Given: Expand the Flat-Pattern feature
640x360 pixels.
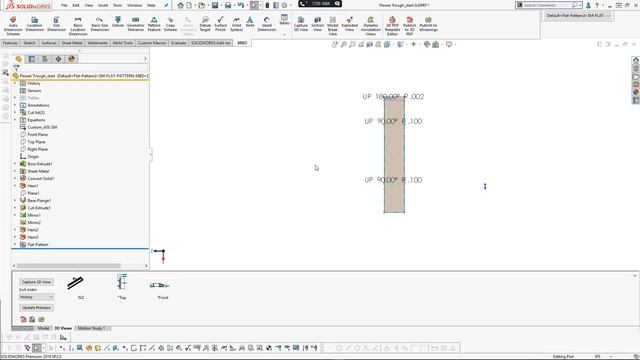Looking at the screenshot, I should 15,244.
